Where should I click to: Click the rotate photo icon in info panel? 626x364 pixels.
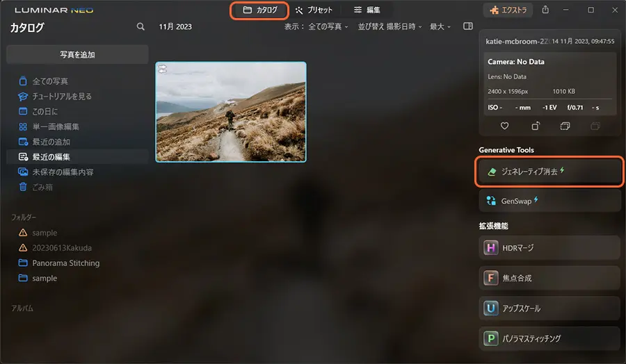pyautogui.click(x=536, y=126)
